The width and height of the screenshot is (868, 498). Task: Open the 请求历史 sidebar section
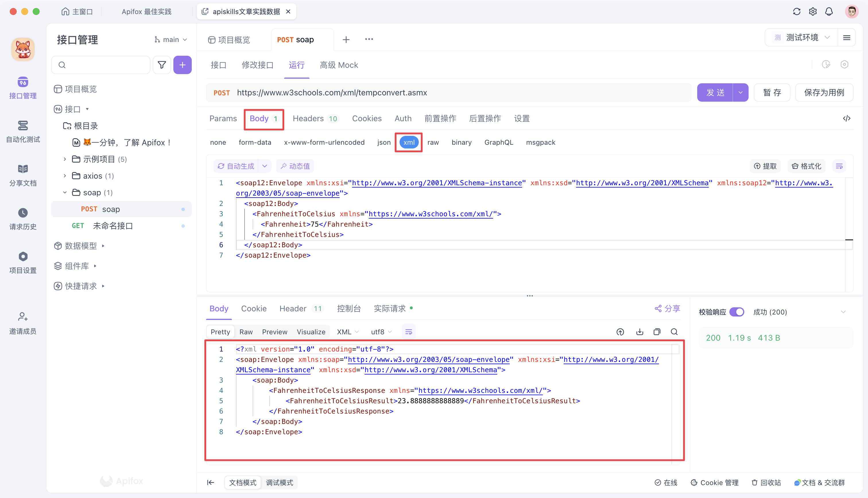(23, 219)
